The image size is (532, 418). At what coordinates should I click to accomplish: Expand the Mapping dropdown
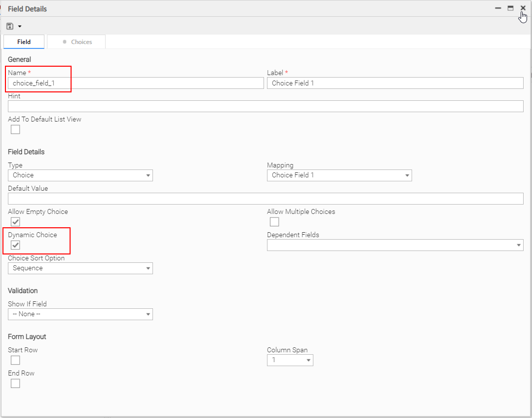pyautogui.click(x=339, y=175)
